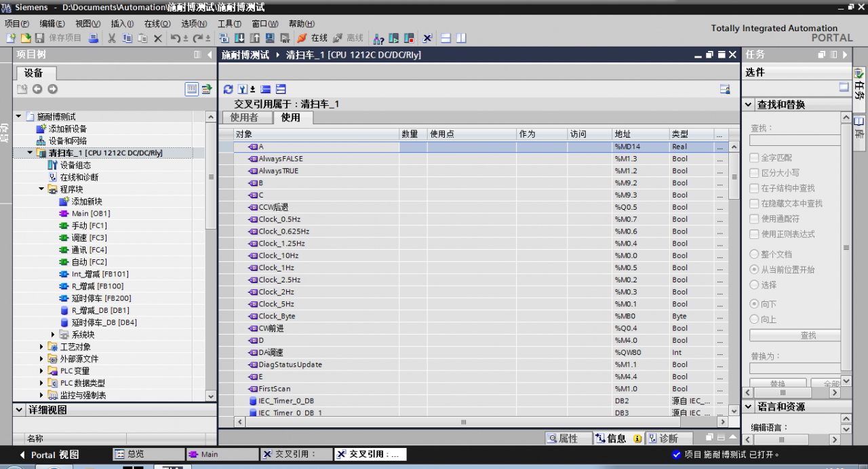Collapse the 程序块 folder
Image resolution: width=868 pixels, height=469 pixels.
pyautogui.click(x=41, y=189)
